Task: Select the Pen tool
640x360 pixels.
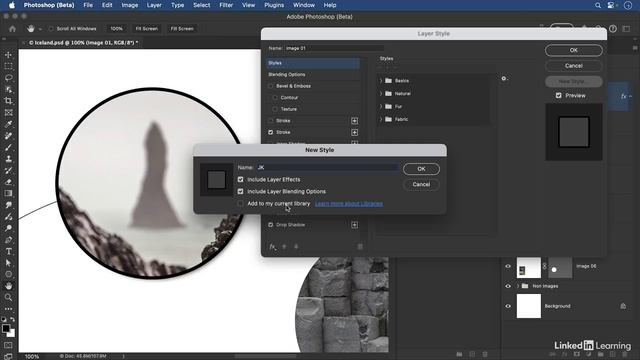Action: coord(8,240)
